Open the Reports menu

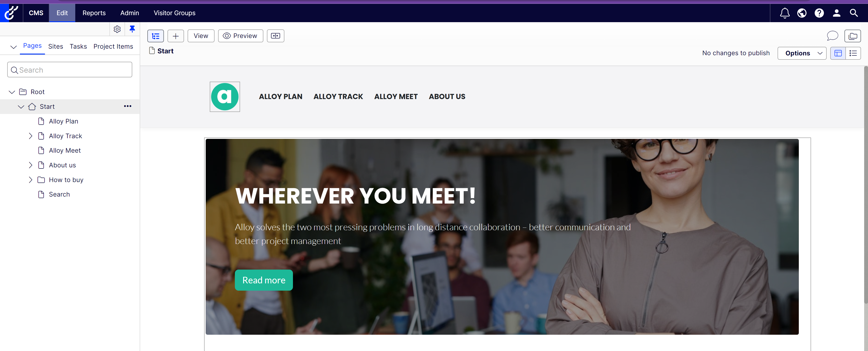(94, 13)
